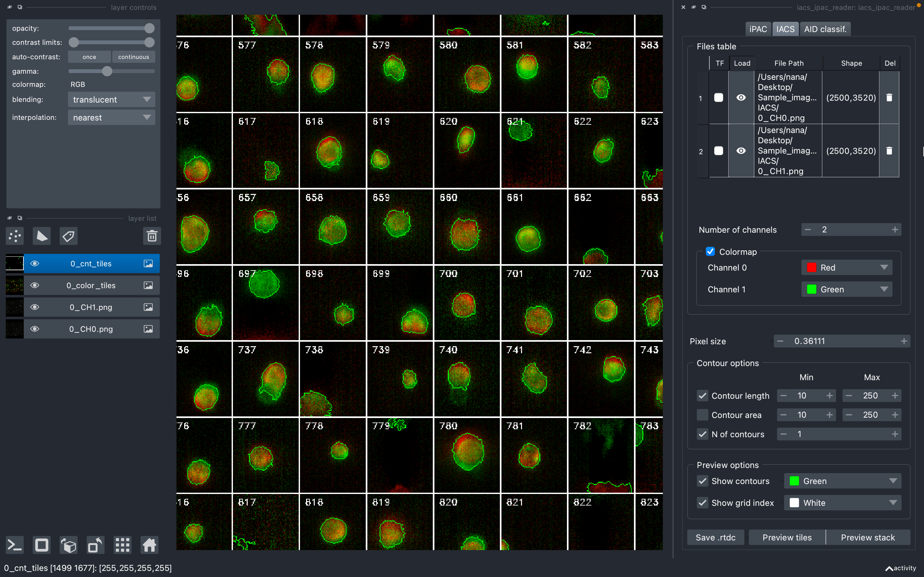Screen dimensions: 924x577
Task: Create a new shapes layer
Action: [x=42, y=236]
